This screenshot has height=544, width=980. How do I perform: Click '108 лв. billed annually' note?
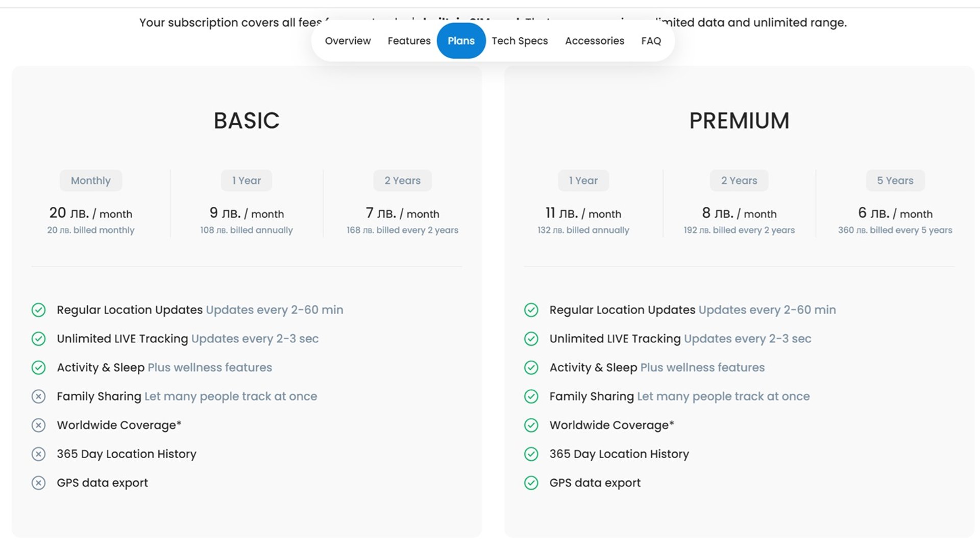click(247, 230)
